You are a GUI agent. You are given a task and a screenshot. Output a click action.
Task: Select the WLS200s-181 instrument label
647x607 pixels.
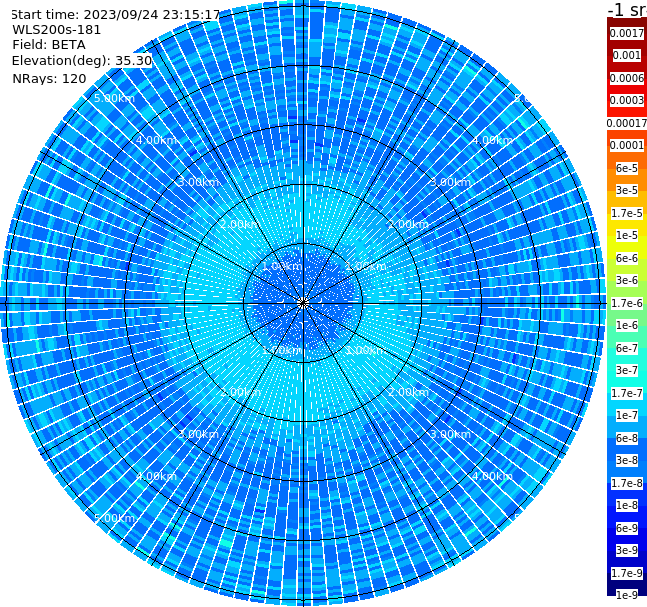[x=57, y=30]
